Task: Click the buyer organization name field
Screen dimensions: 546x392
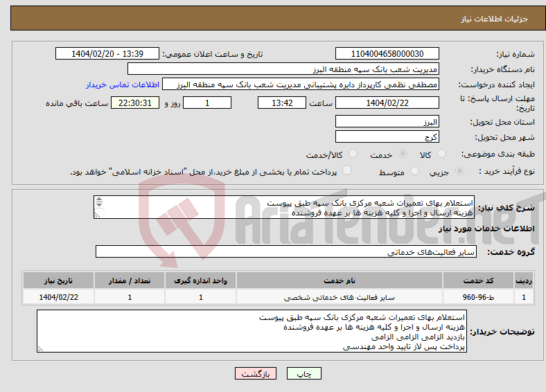Action: point(283,69)
